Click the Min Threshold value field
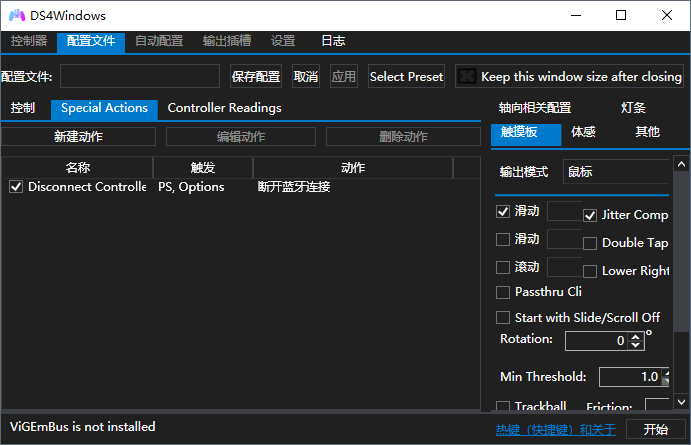This screenshot has width=691, height=445. pos(629,377)
